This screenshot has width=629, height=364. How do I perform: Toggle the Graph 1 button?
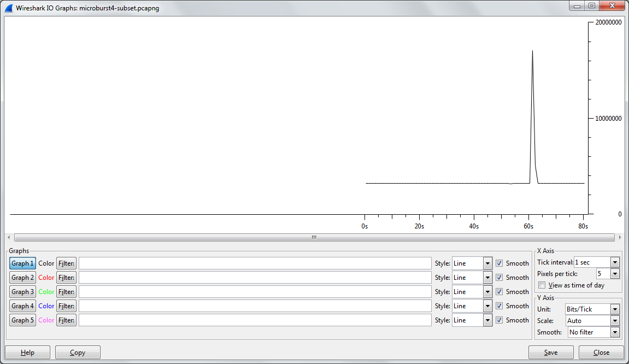click(22, 263)
